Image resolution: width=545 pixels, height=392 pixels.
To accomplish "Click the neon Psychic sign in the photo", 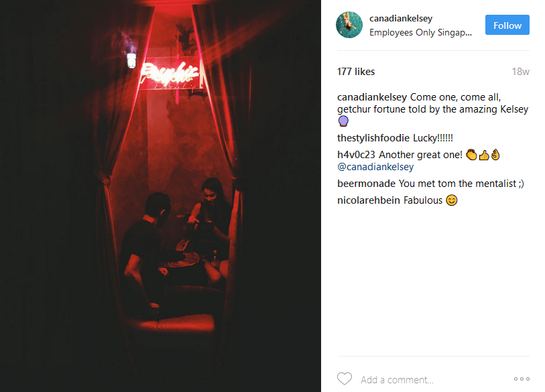I will [170, 75].
